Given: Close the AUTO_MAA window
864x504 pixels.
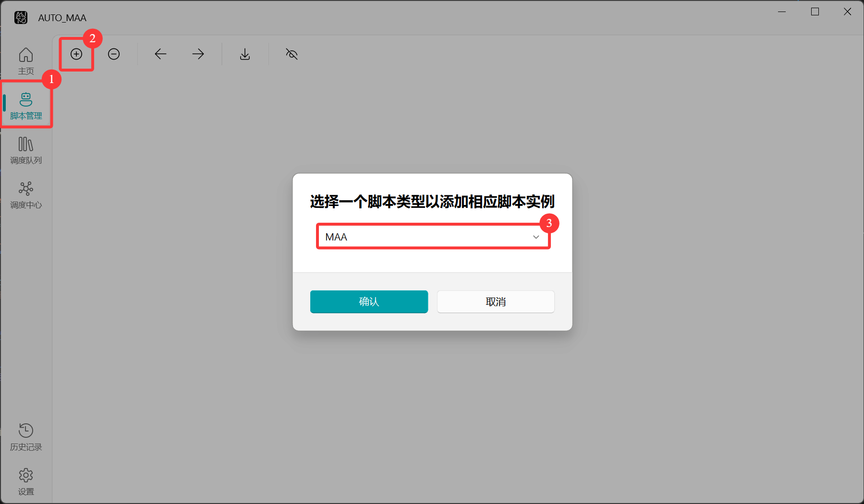Looking at the screenshot, I should 848,12.
